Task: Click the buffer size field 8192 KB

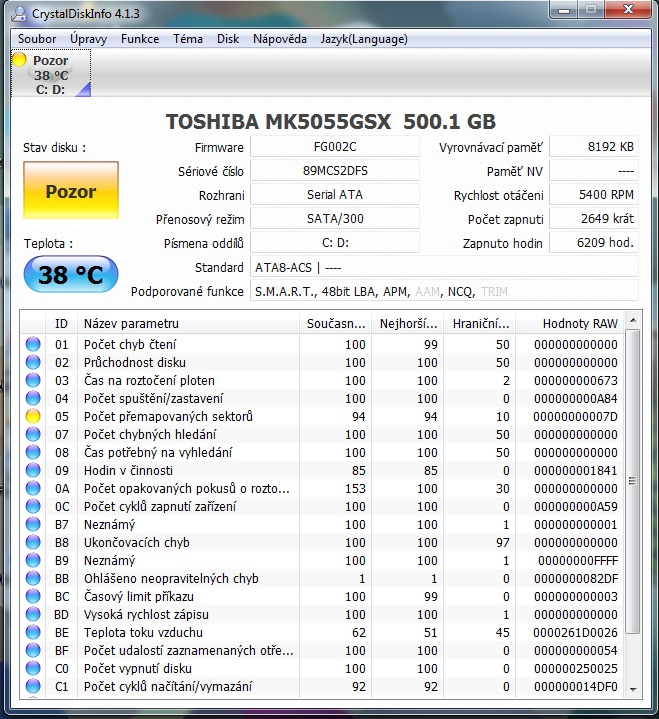Action: point(594,147)
